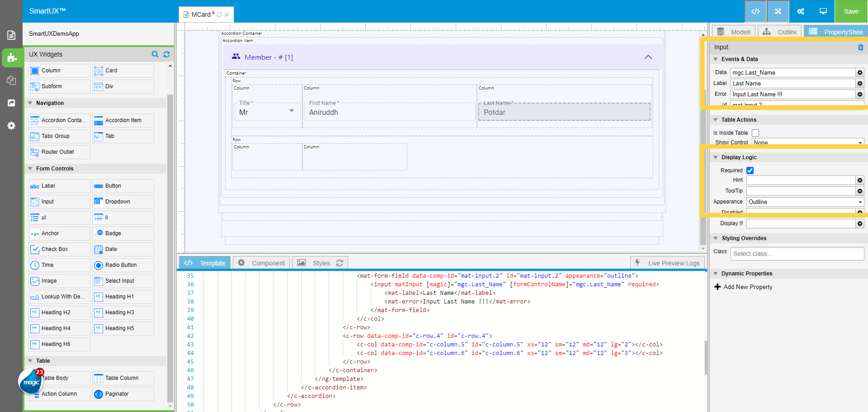Search UX Widgets with the magnifier icon

click(x=155, y=54)
